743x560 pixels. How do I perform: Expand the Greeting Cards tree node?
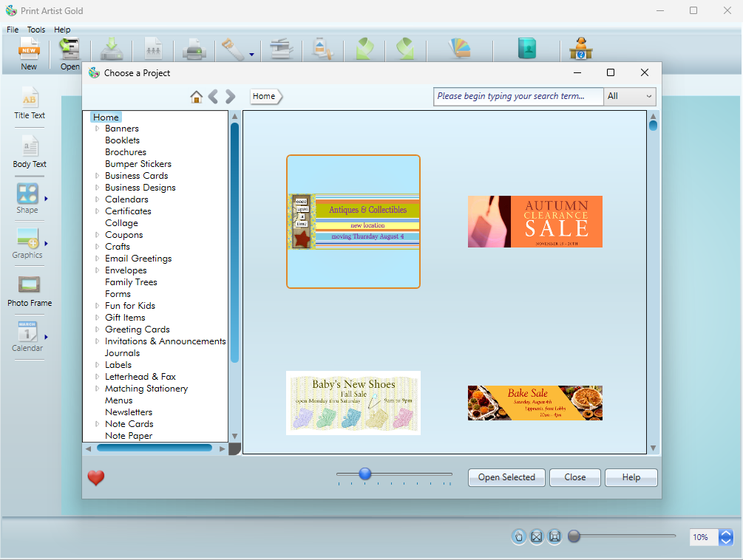coord(97,329)
